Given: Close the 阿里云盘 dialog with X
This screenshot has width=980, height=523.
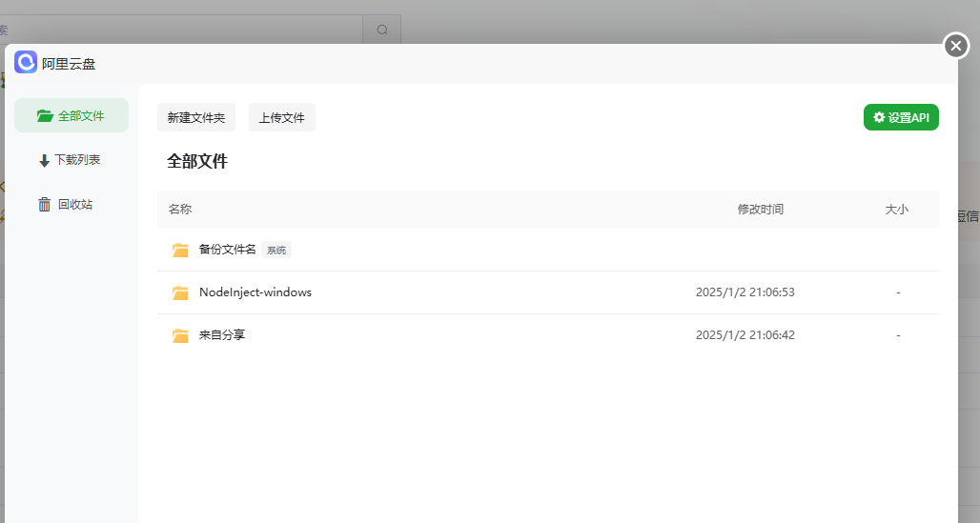Looking at the screenshot, I should (x=955, y=46).
